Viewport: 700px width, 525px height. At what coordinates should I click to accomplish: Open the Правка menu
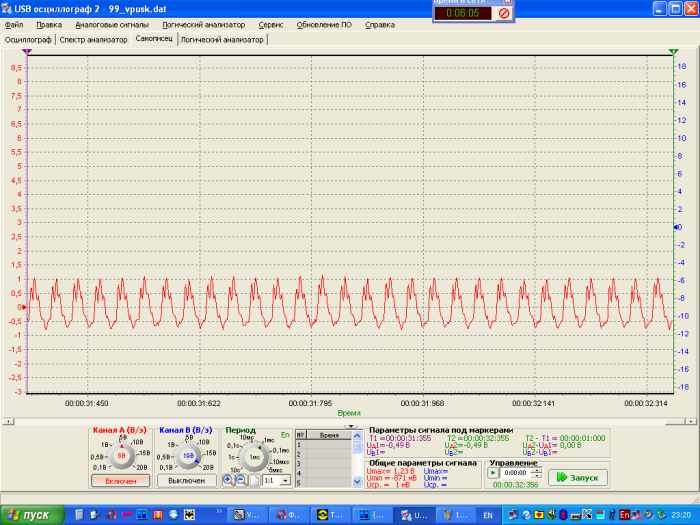(x=49, y=25)
